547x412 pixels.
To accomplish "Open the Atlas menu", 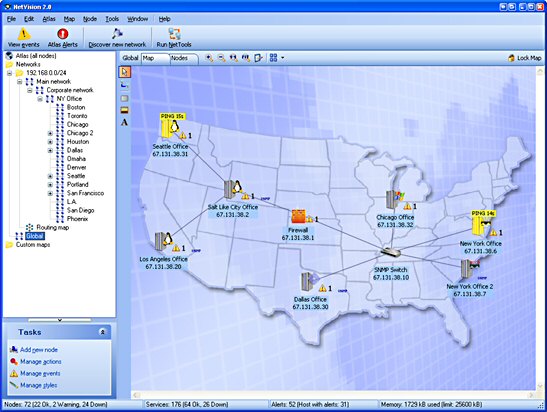I will 49,19.
